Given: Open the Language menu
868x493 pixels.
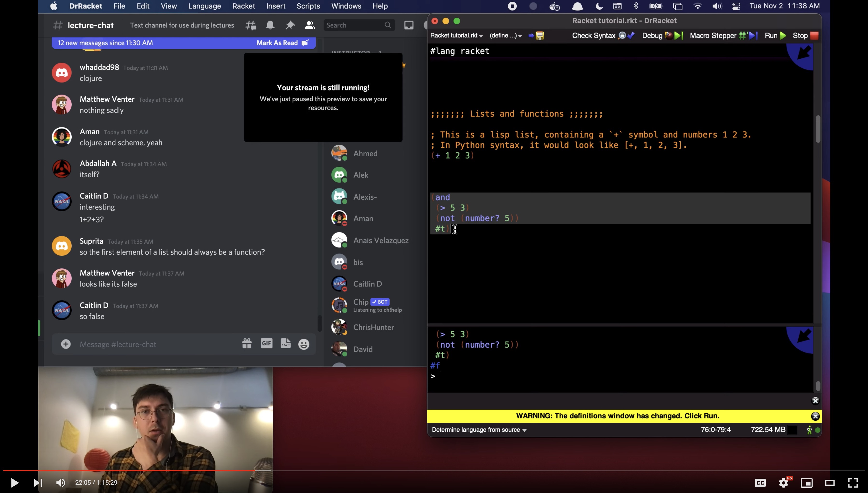Looking at the screenshot, I should tap(205, 6).
